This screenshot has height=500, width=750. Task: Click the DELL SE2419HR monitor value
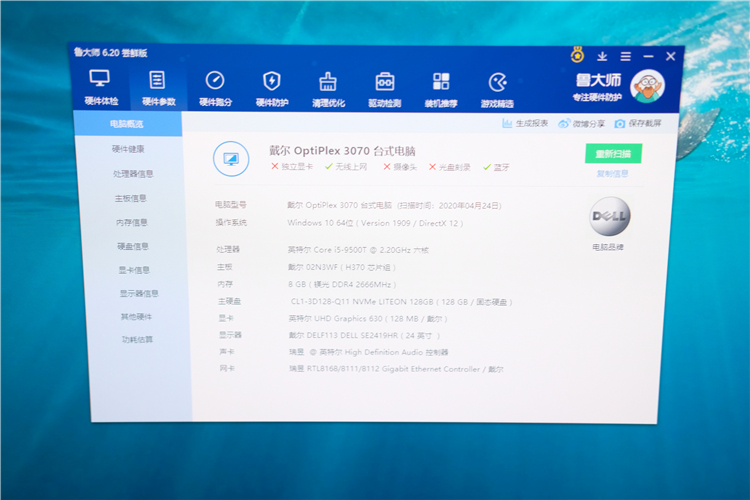point(364,335)
